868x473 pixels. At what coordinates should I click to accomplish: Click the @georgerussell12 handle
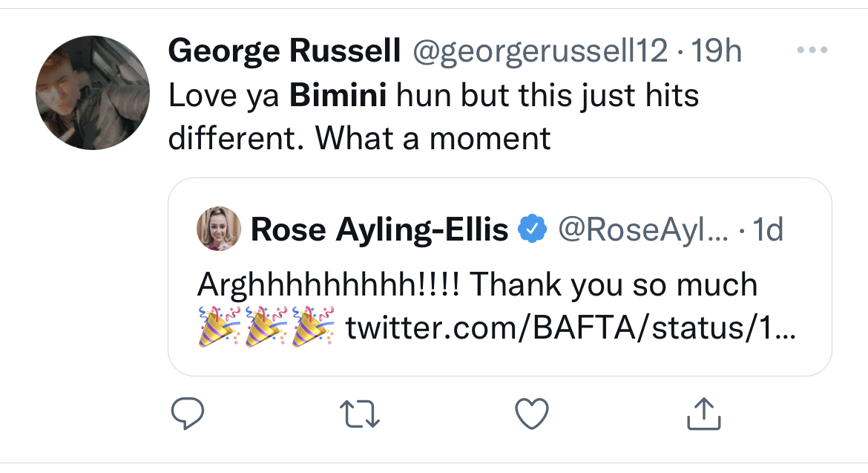click(539, 51)
